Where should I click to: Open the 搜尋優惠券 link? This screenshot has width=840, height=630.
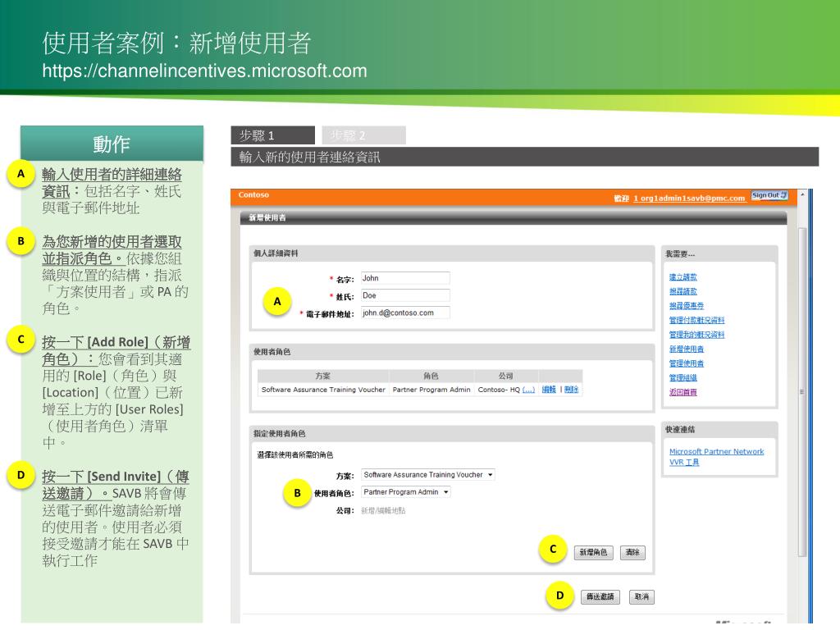click(687, 306)
